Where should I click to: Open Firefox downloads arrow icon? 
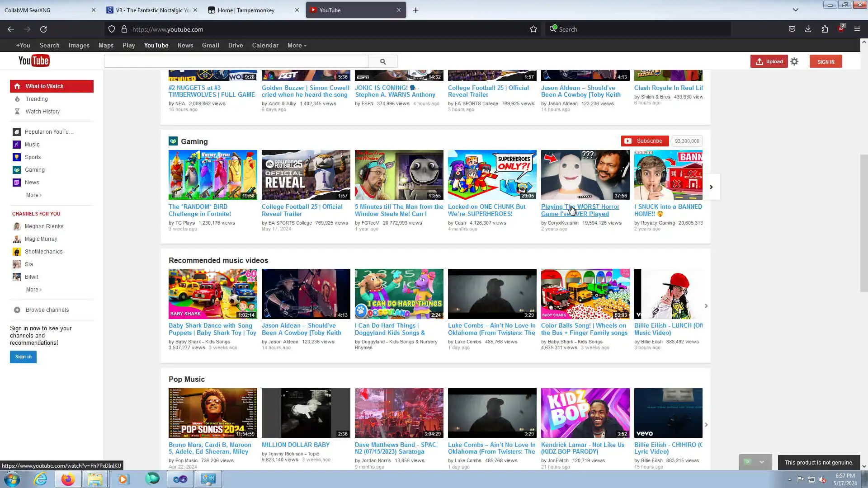pyautogui.click(x=808, y=29)
